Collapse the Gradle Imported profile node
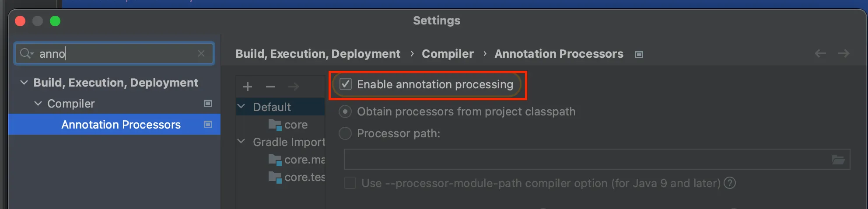The image size is (868, 209). 241,141
